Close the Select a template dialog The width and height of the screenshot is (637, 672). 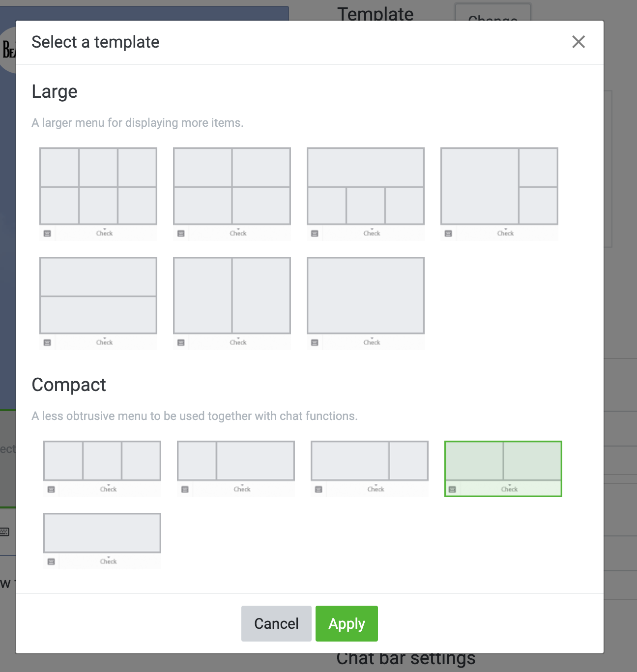[579, 42]
